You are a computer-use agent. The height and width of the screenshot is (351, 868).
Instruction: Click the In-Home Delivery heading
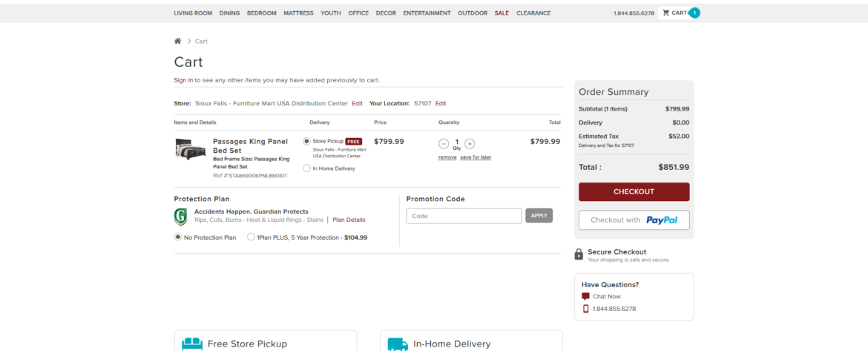tap(452, 344)
